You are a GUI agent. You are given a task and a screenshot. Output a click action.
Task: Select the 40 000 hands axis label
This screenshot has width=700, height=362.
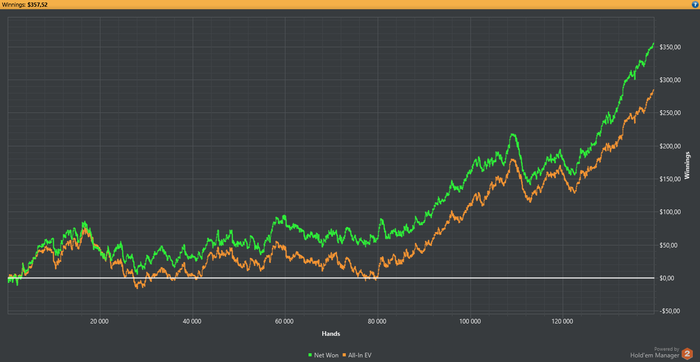coord(192,320)
